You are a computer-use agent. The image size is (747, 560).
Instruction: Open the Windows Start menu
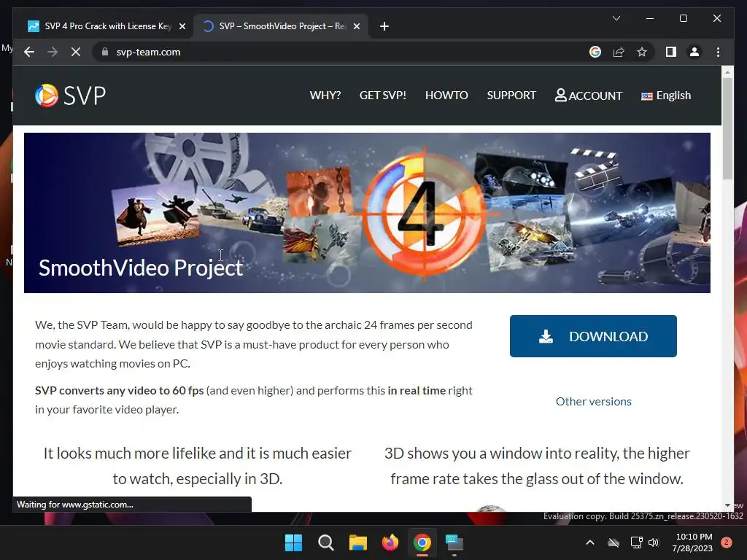293,542
